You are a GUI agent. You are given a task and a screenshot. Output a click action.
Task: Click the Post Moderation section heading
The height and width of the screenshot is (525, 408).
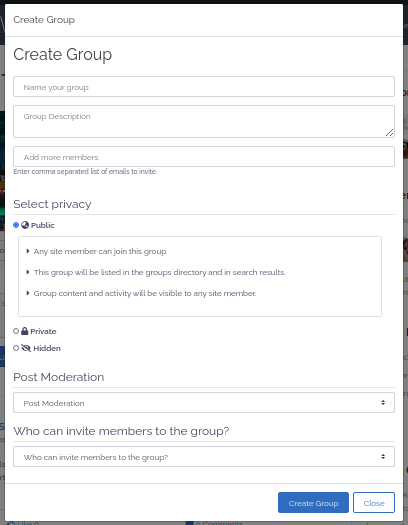[x=59, y=377]
